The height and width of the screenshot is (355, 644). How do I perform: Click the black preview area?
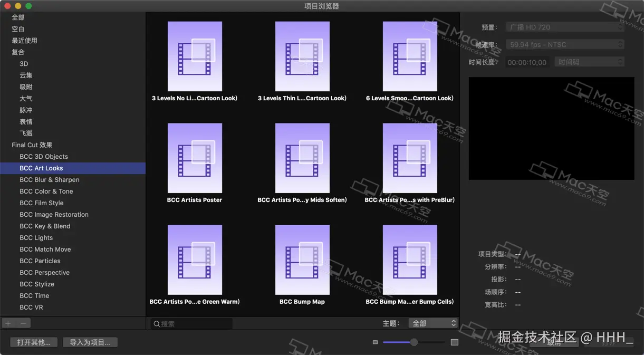[551, 128]
